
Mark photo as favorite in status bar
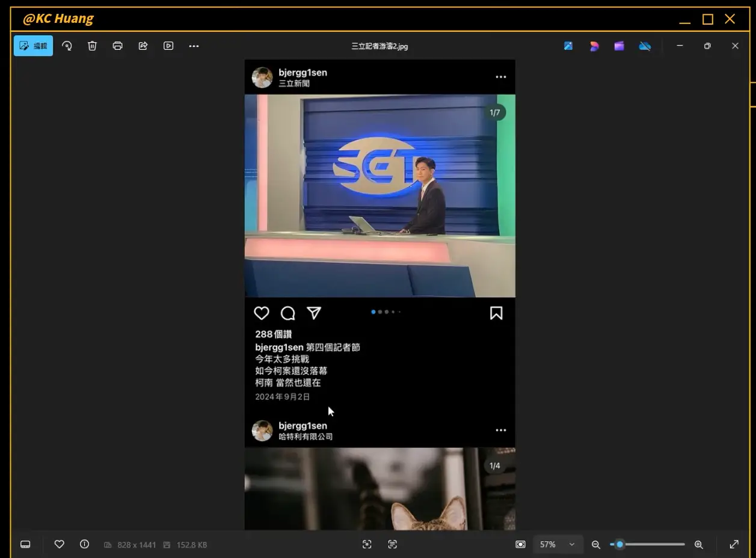(59, 544)
